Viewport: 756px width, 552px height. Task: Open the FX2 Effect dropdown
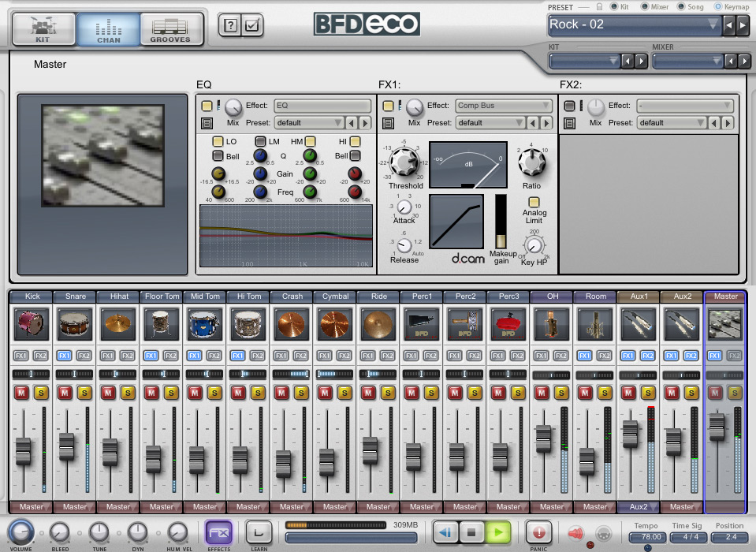[684, 106]
